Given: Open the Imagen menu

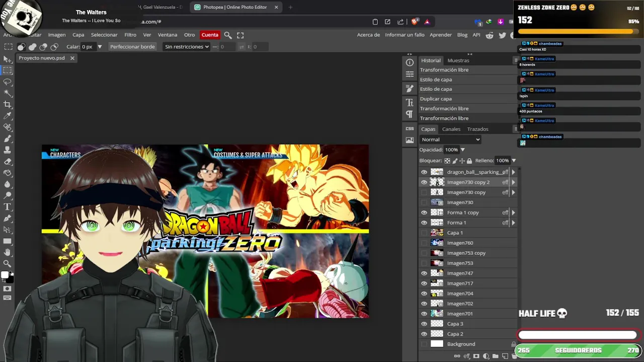Looking at the screenshot, I should point(57,35).
